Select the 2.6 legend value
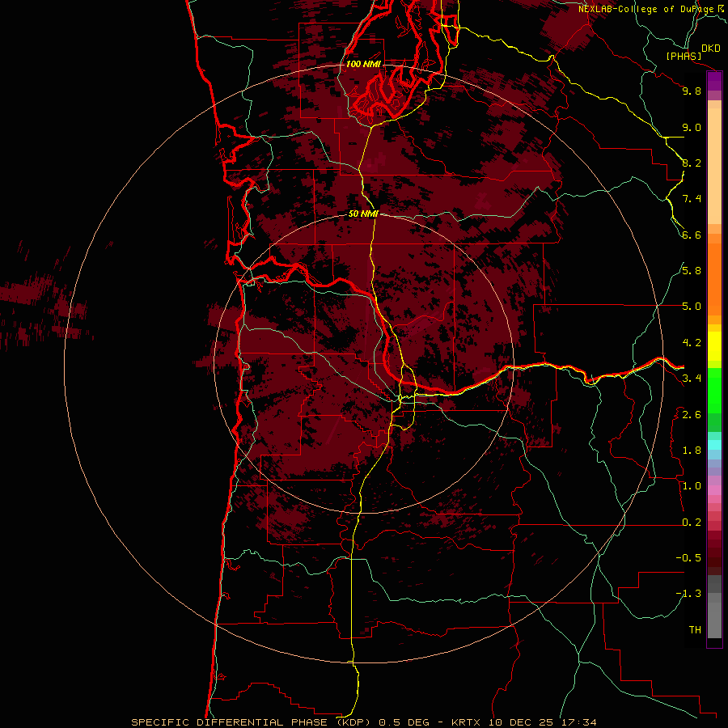The width and height of the screenshot is (728, 728). click(x=692, y=415)
